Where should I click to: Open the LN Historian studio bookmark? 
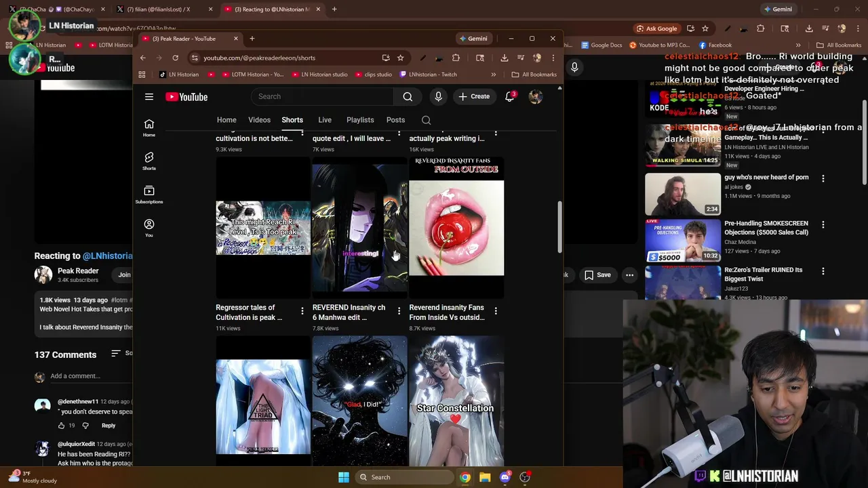pyautogui.click(x=319, y=75)
